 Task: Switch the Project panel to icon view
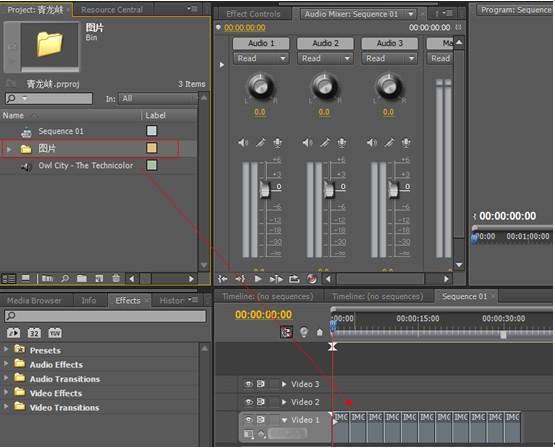point(26,279)
